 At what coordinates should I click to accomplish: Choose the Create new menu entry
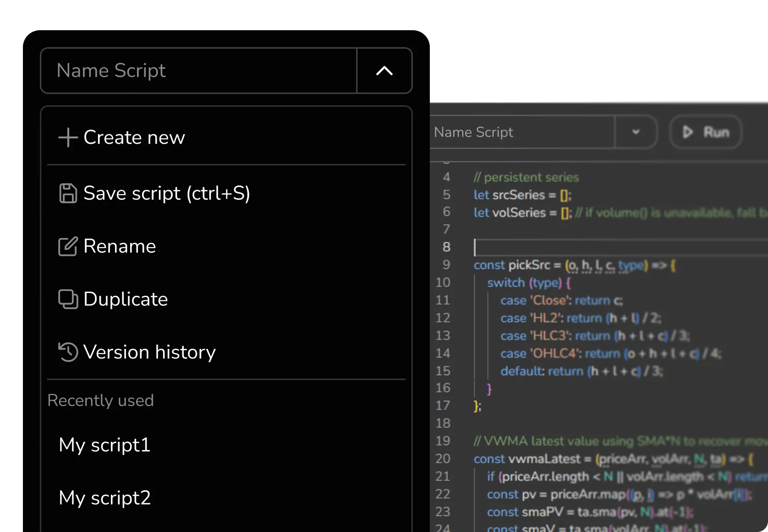click(134, 137)
